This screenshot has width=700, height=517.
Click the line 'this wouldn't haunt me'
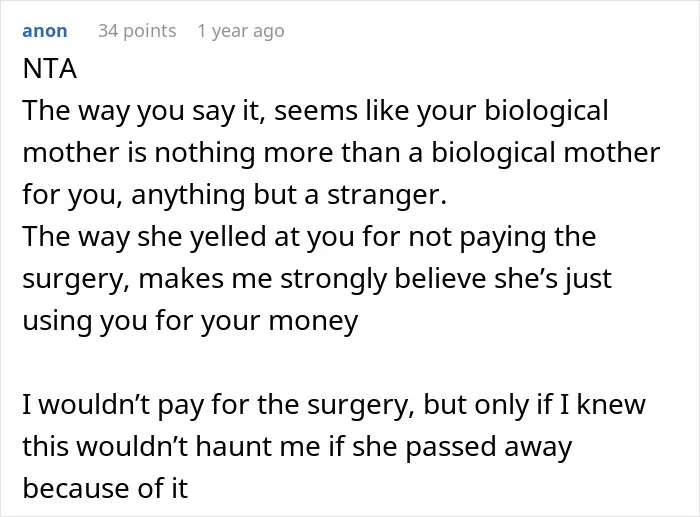(x=297, y=446)
